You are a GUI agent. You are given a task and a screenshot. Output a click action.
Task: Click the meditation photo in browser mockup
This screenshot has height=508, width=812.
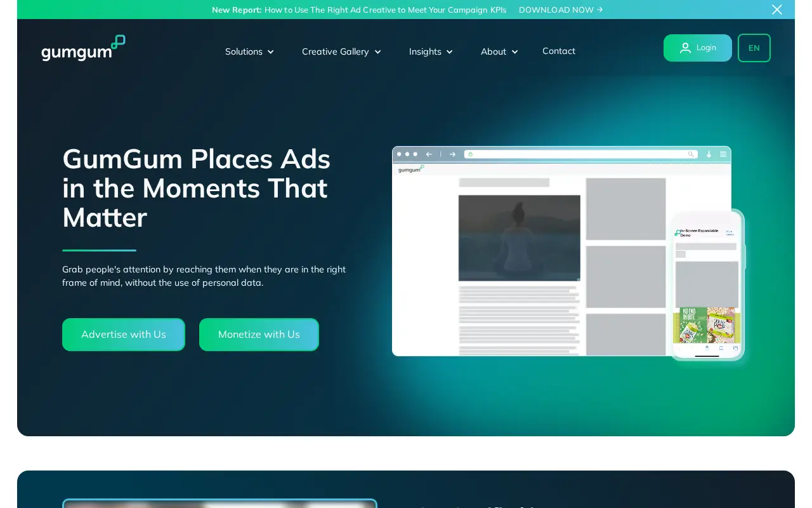coord(519,238)
